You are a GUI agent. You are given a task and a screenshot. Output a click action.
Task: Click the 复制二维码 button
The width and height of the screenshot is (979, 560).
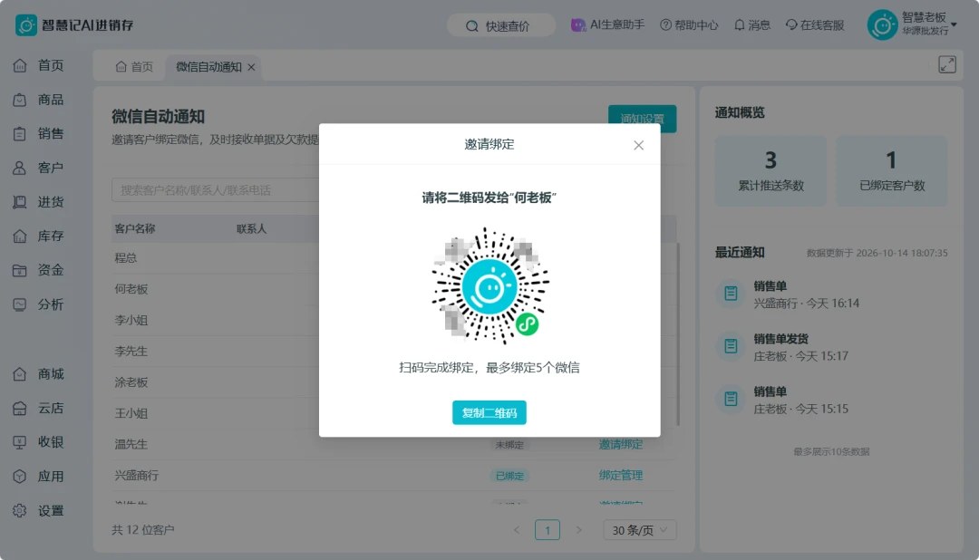pos(489,412)
